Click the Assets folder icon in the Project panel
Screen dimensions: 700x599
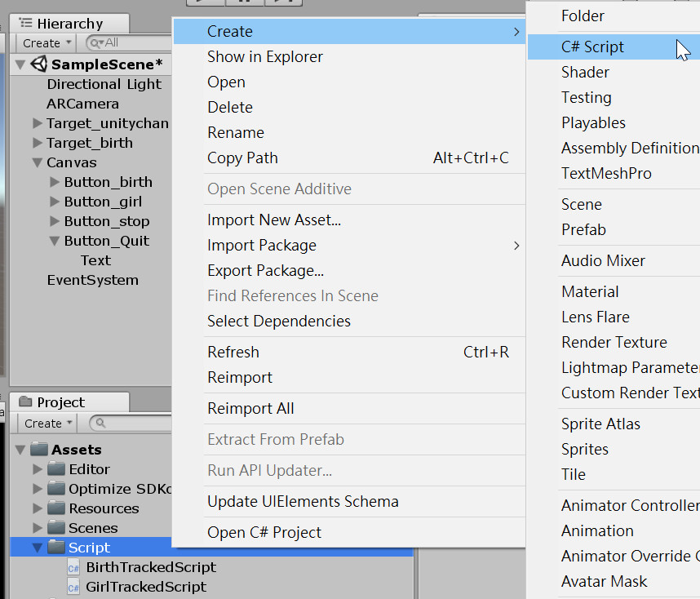click(40, 449)
